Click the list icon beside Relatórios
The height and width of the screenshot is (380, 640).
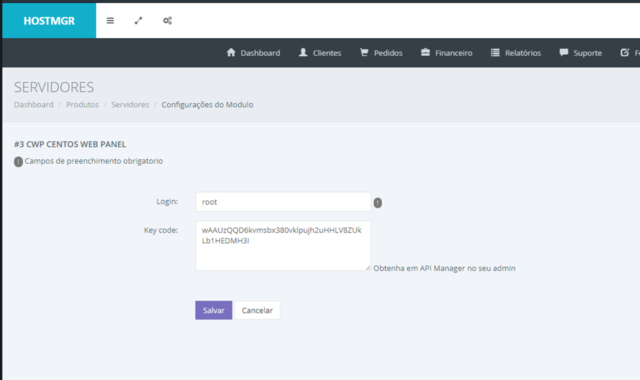495,53
